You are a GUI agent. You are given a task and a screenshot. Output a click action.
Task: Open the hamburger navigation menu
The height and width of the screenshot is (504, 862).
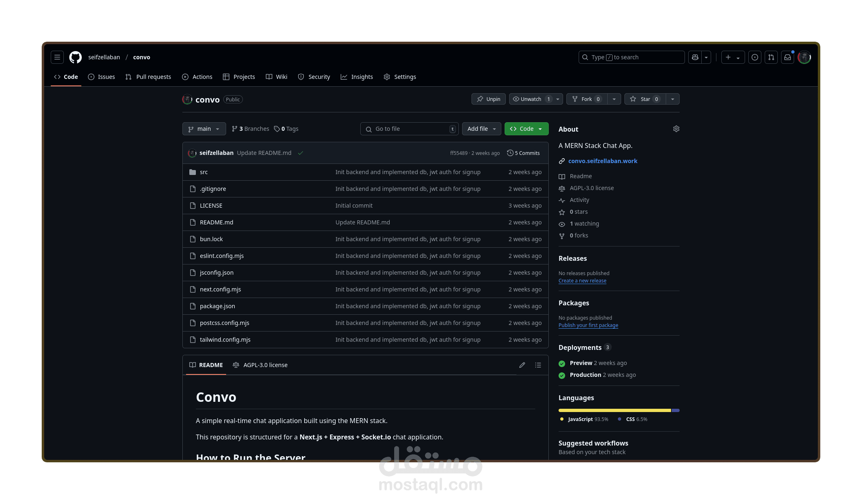point(57,57)
